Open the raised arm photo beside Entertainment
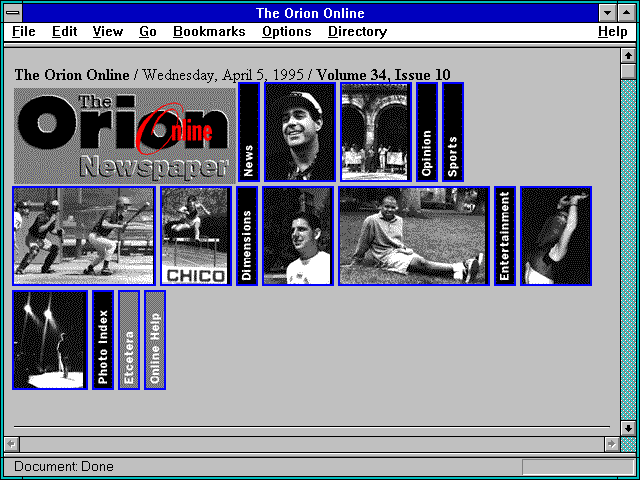This screenshot has width=640, height=480. 556,236
